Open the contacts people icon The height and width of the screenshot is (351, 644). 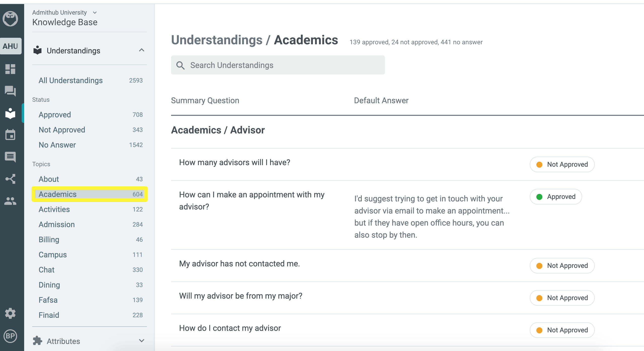pos(10,201)
